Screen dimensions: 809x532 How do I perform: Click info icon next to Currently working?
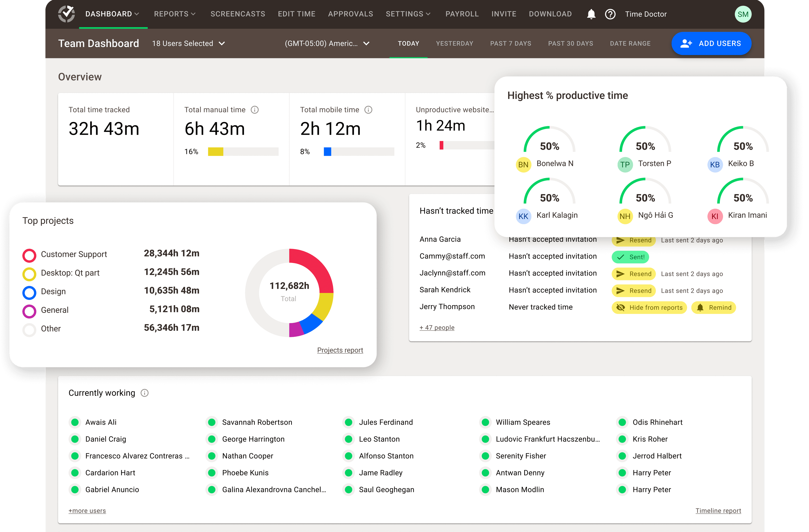click(x=145, y=393)
